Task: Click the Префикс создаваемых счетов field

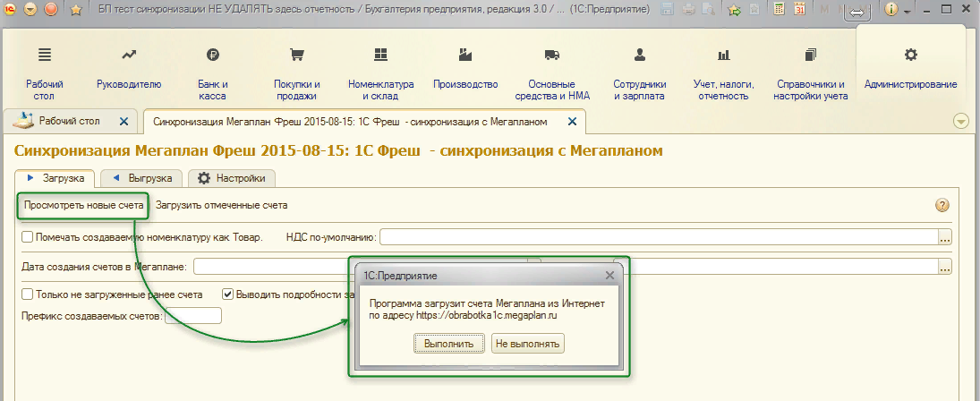Action: click(192, 316)
